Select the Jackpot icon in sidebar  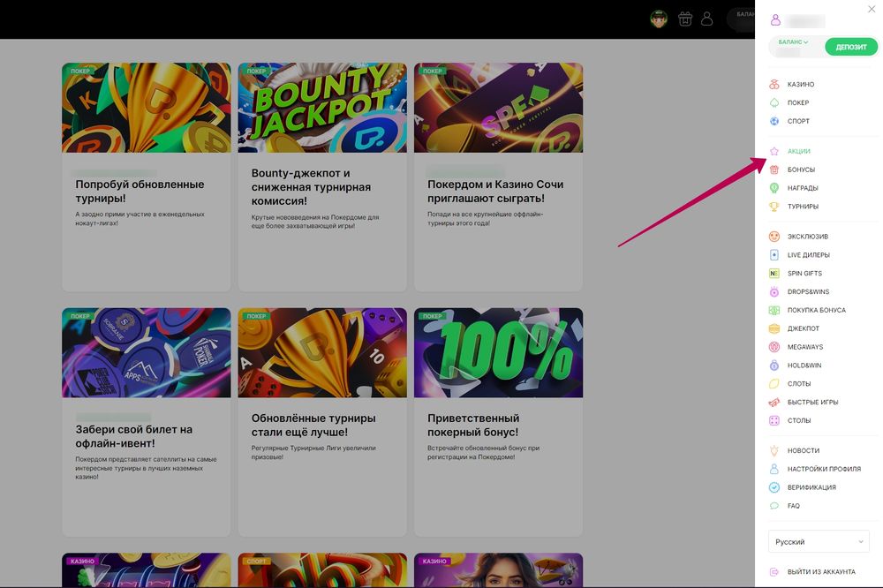pyautogui.click(x=774, y=328)
